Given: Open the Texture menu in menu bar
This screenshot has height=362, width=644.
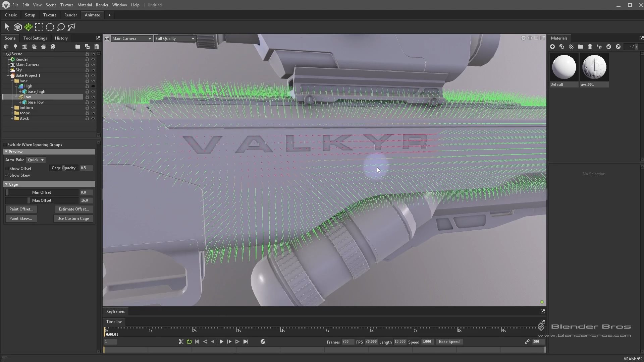Looking at the screenshot, I should coord(67,5).
